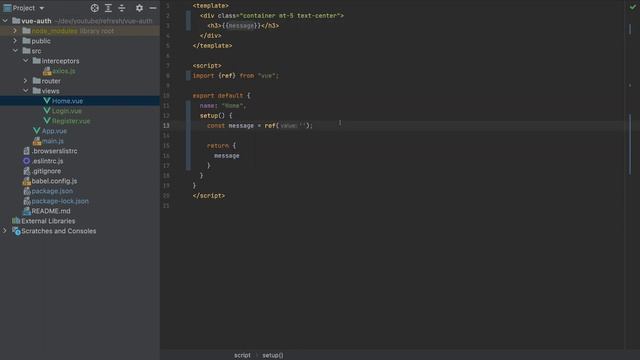Click {{message}} inside the h3 tag

241,26
